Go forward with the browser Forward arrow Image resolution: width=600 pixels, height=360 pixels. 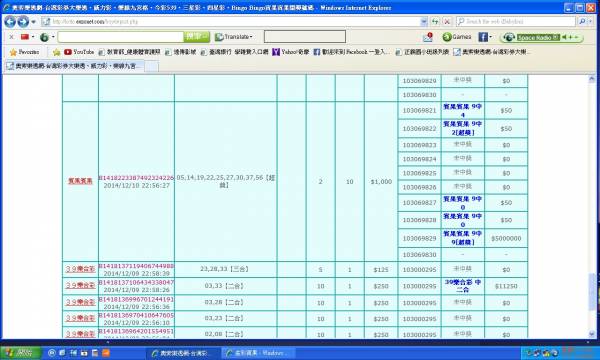[x=23, y=21]
